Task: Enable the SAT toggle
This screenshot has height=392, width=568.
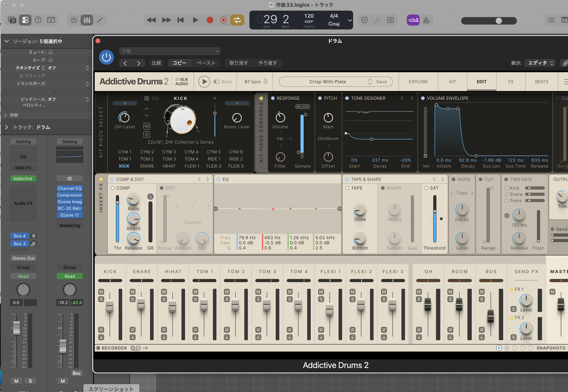Action: point(426,188)
